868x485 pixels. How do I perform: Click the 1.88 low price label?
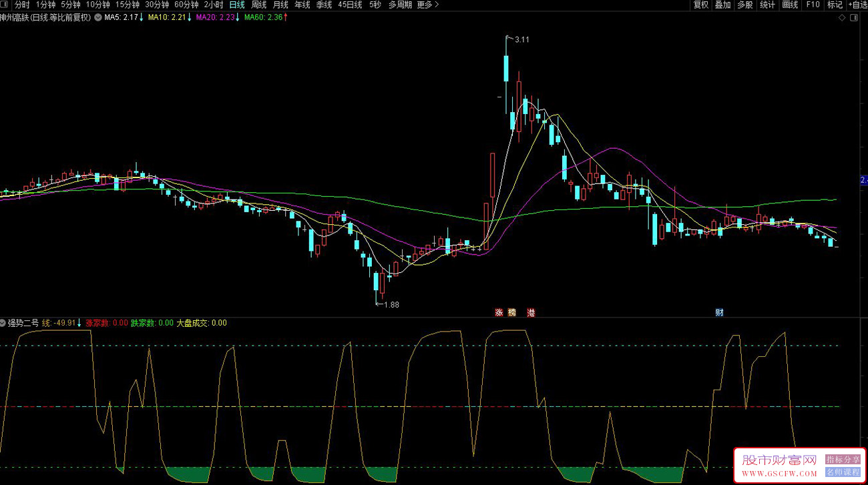(391, 304)
